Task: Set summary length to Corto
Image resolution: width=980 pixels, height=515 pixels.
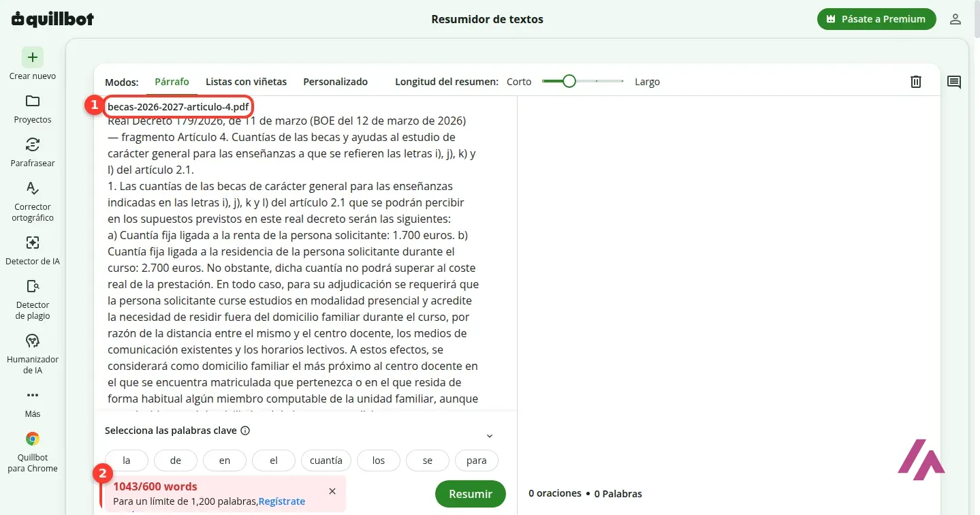Action: coord(519,82)
